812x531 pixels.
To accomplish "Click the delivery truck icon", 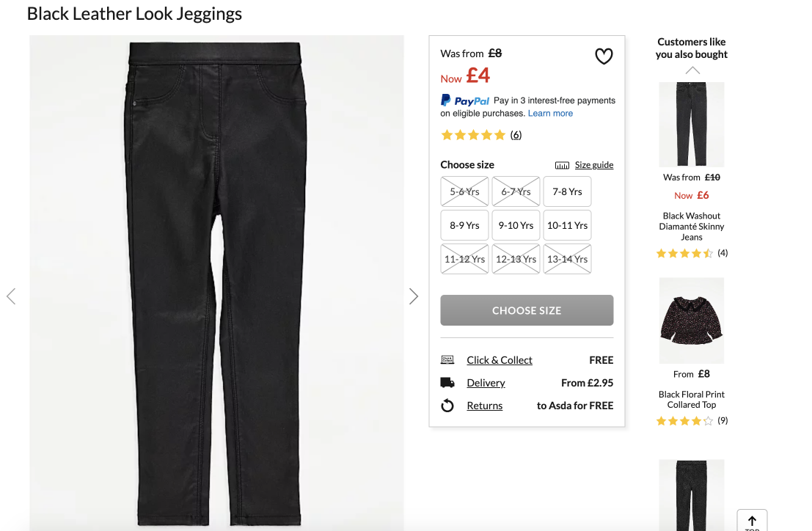I will (447, 383).
